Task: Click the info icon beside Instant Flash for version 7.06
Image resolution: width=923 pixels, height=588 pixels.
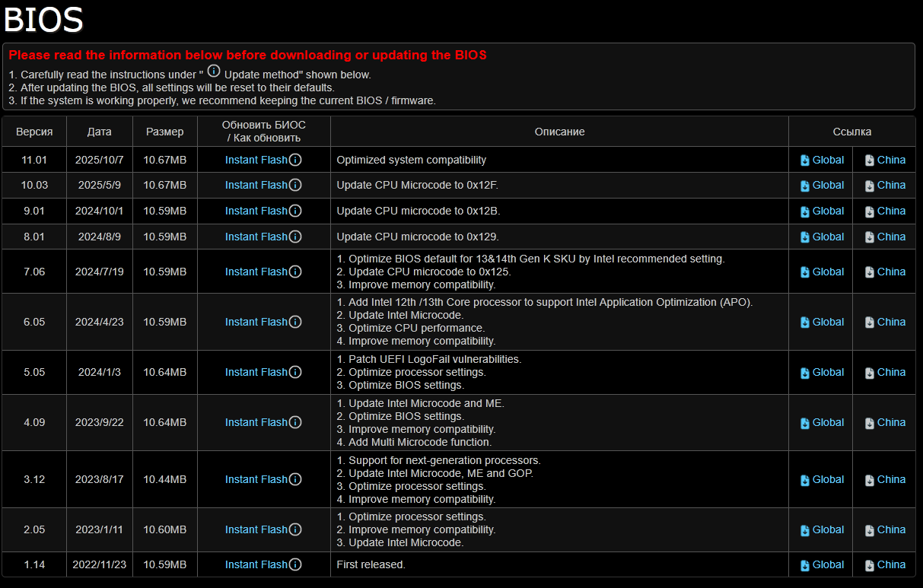Action: coord(295,272)
